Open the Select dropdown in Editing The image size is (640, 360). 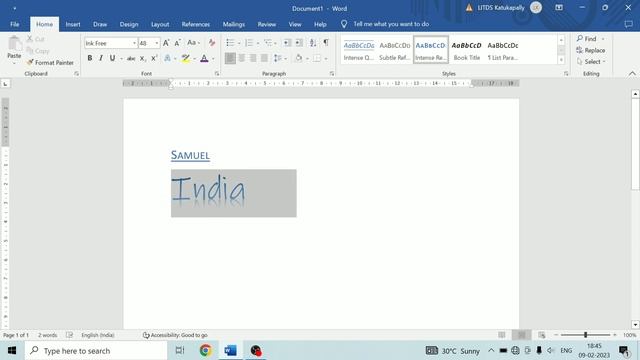click(x=591, y=62)
